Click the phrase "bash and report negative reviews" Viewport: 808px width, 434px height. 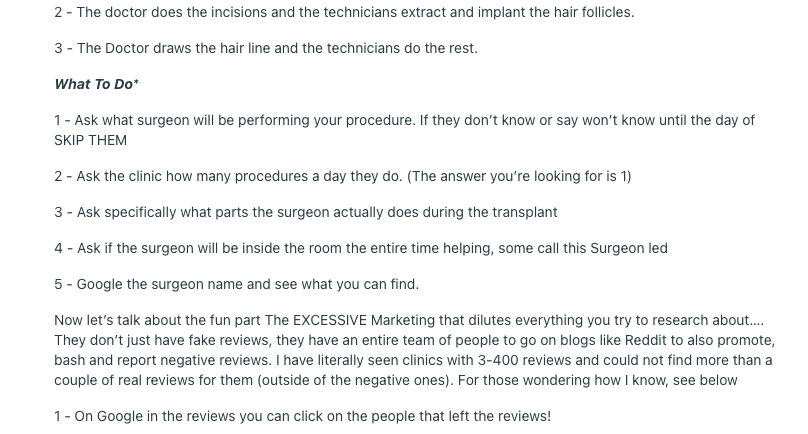coord(158,360)
